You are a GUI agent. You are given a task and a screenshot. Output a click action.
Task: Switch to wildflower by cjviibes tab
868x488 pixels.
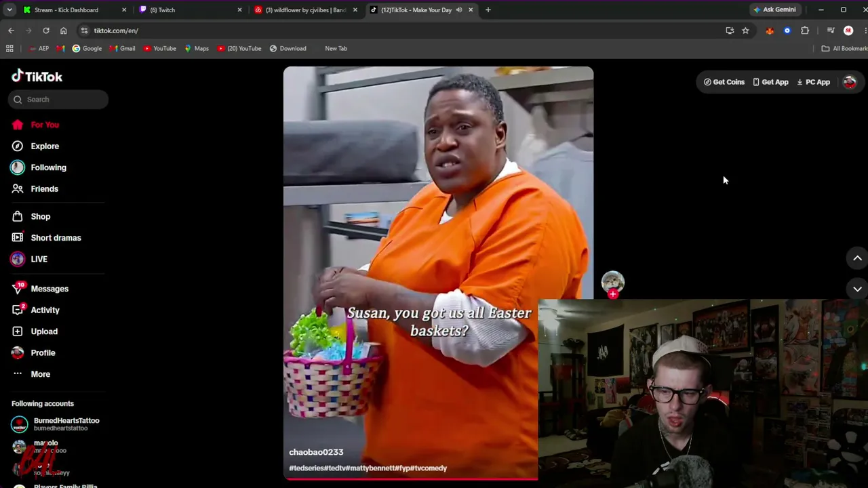(x=305, y=10)
